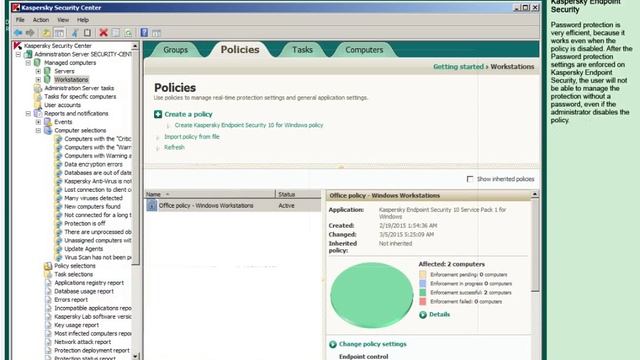Click the Create a policy link
Screen dimensions: 640x360
[x=188, y=114]
